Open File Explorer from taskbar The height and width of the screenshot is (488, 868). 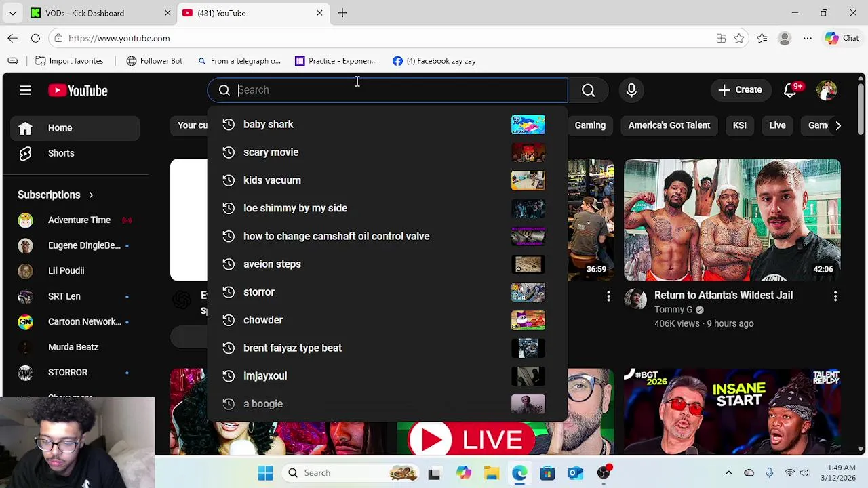click(491, 473)
